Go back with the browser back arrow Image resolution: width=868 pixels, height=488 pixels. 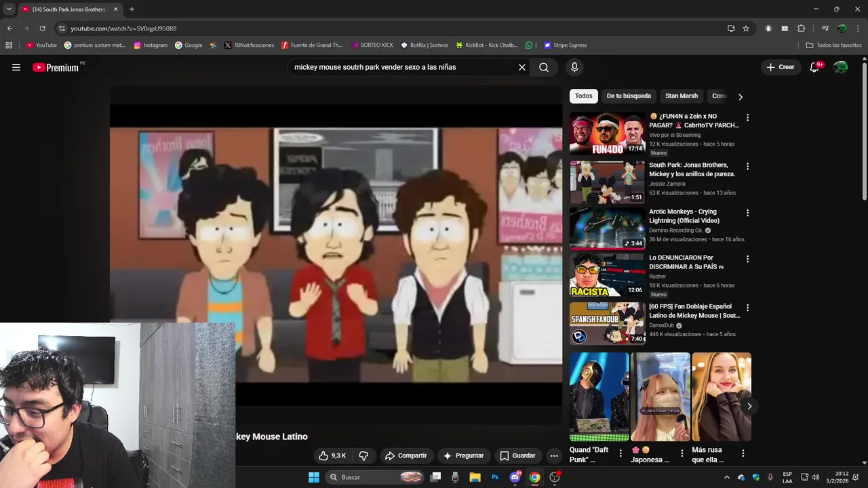[9, 28]
